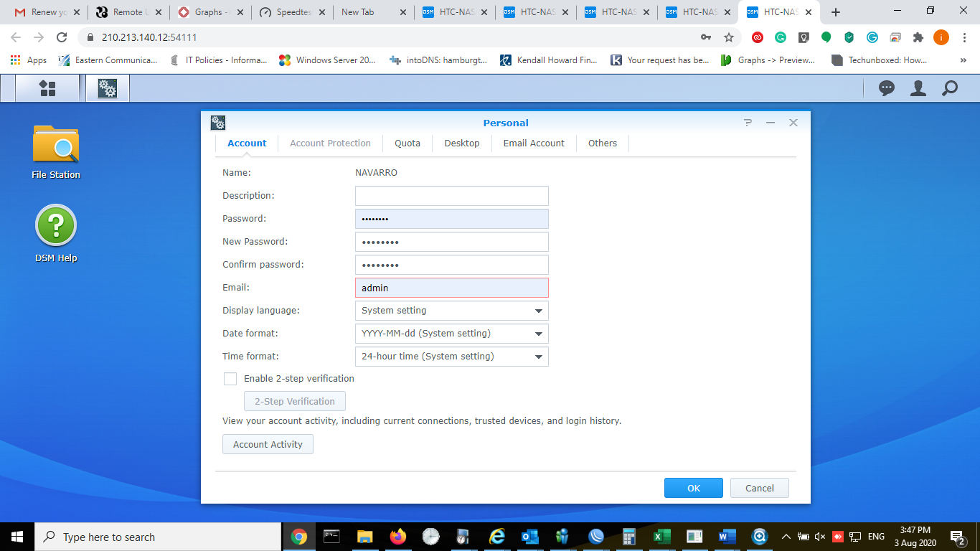Open the DSM search magnifier icon

pos(950,88)
